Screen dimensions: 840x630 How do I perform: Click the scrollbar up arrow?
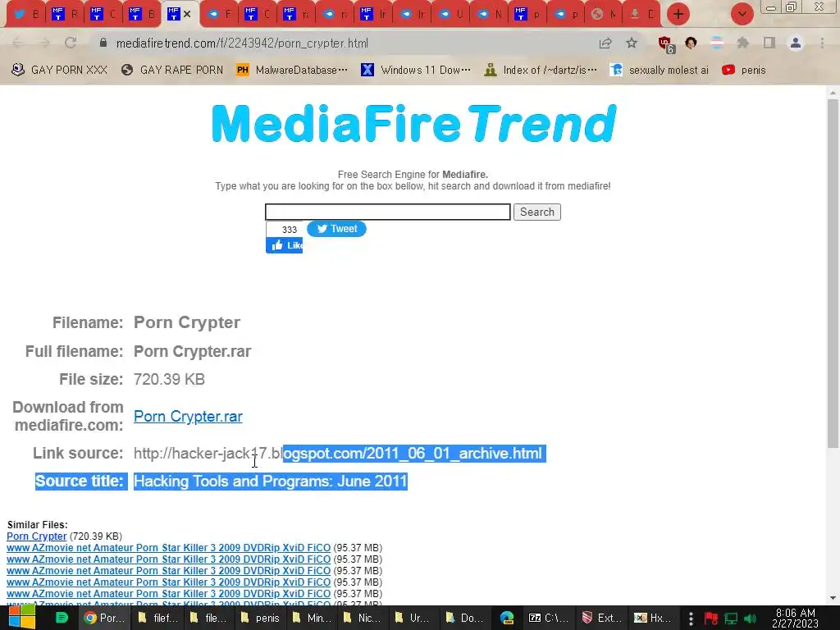[833, 93]
